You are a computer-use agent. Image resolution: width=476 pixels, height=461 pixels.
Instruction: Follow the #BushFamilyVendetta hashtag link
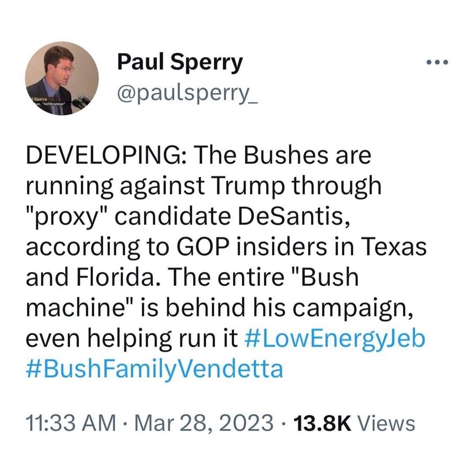click(x=154, y=369)
